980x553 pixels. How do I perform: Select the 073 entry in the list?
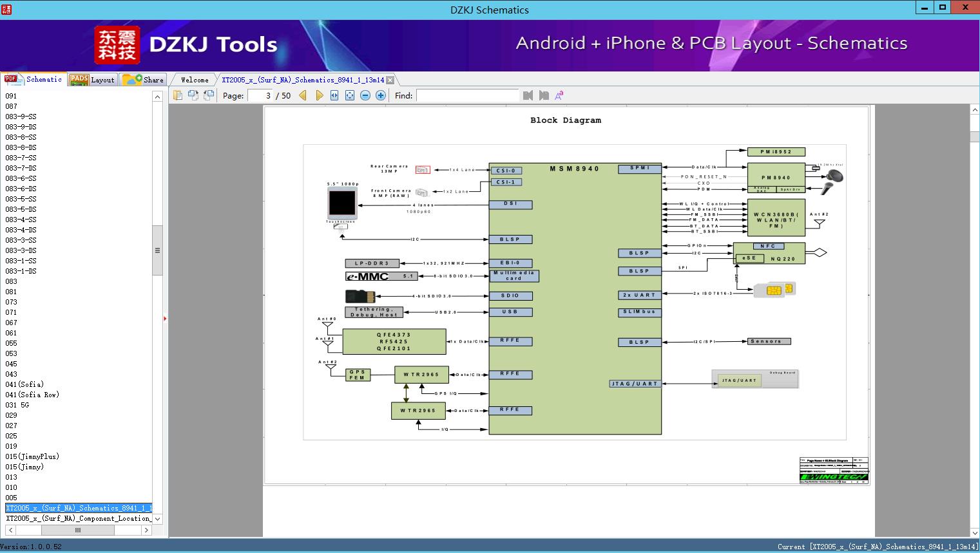12,302
